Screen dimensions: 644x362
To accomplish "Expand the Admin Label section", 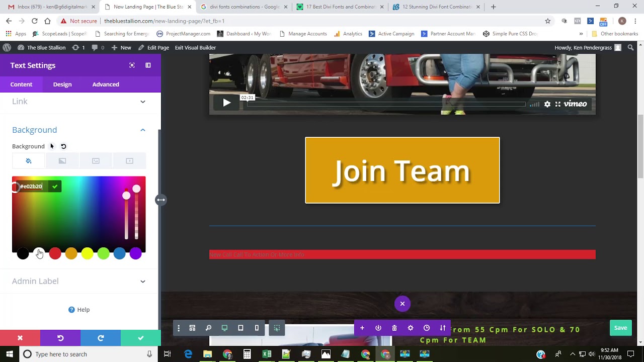I will click(x=78, y=281).
